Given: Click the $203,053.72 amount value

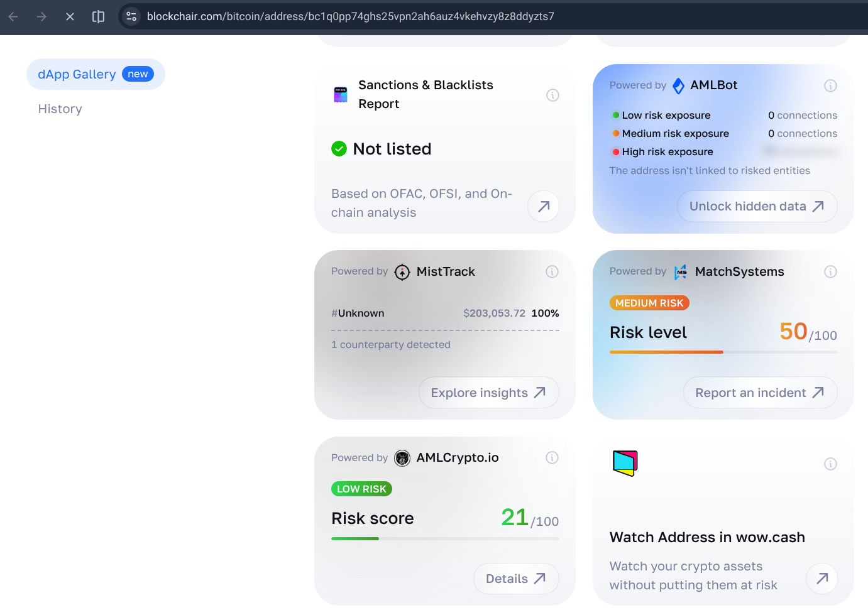Looking at the screenshot, I should pyautogui.click(x=494, y=313).
